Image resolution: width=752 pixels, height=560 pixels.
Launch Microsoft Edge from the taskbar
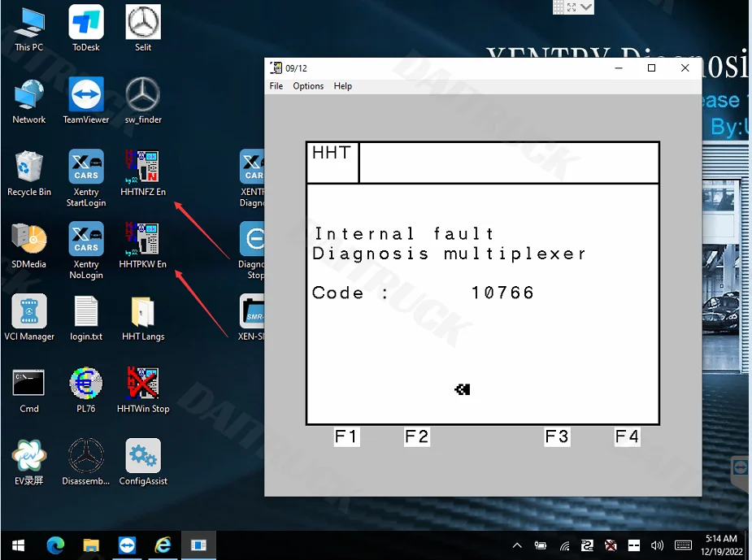pyautogui.click(x=55, y=545)
